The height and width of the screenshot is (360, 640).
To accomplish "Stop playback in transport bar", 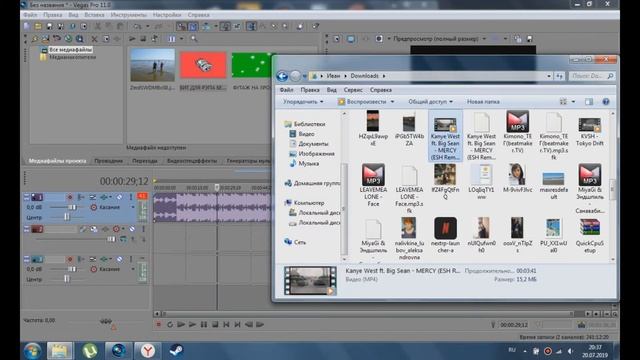I will pyautogui.click(x=215, y=325).
